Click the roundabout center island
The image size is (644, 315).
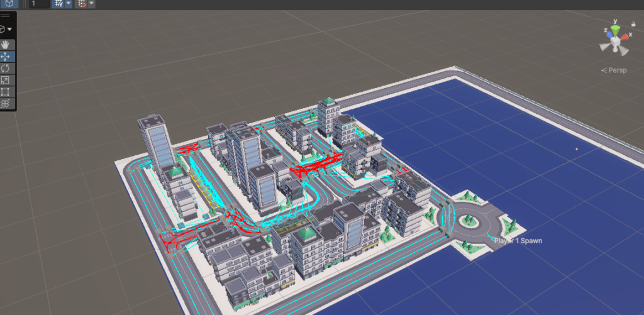468,222
